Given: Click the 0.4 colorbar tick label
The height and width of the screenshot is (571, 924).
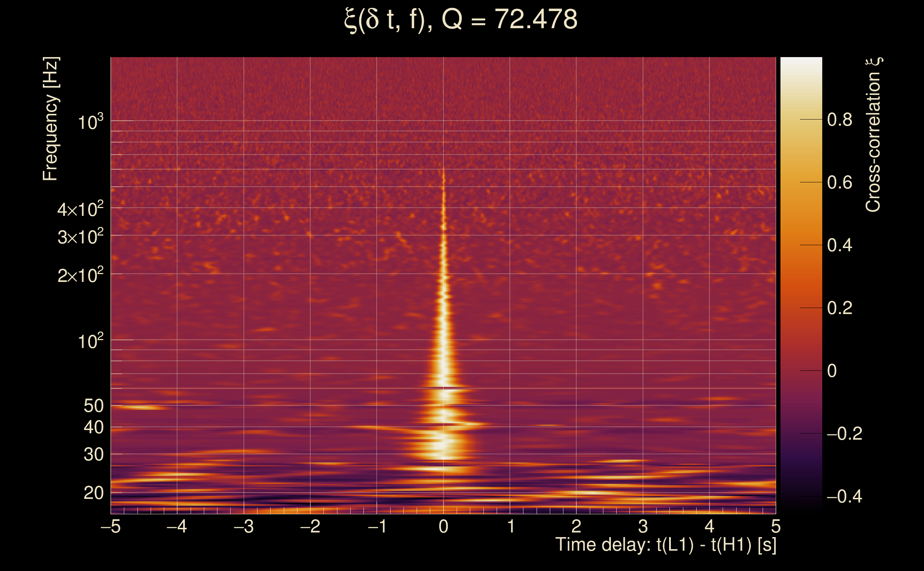Looking at the screenshot, I should click(839, 246).
